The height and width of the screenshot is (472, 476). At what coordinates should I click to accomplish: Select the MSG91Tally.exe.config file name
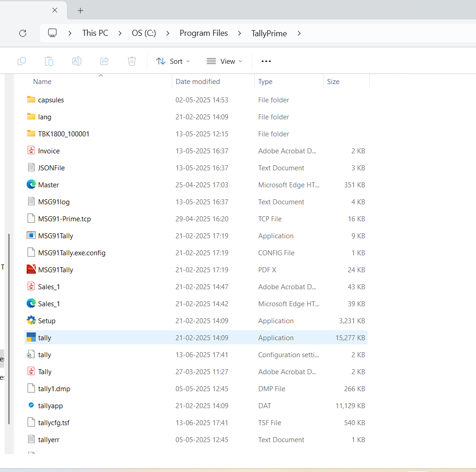coord(72,253)
